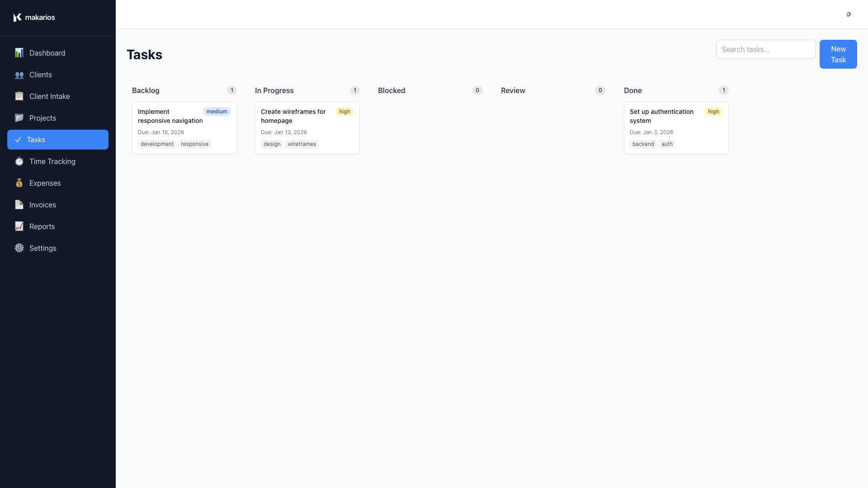Click the makarios logo
The width and height of the screenshot is (868, 488).
[x=34, y=17]
